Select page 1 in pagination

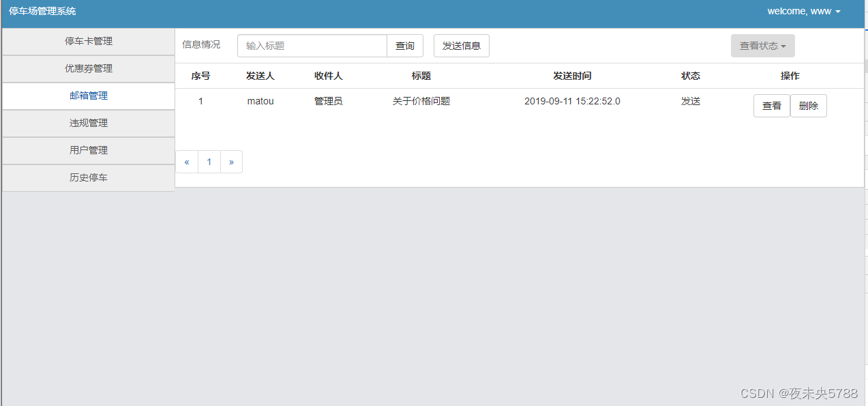[x=209, y=162]
